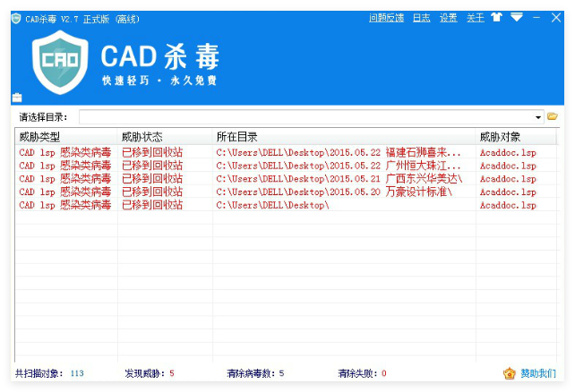Select row with path 万豪设计标准\
Image resolution: width=575 pixels, height=392 pixels.
[286, 192]
